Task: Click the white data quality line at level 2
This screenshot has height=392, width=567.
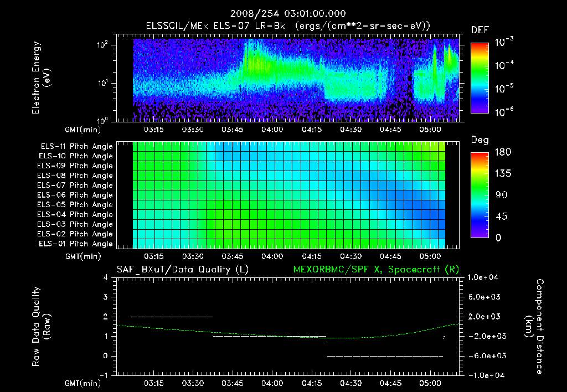Action: click(172, 317)
